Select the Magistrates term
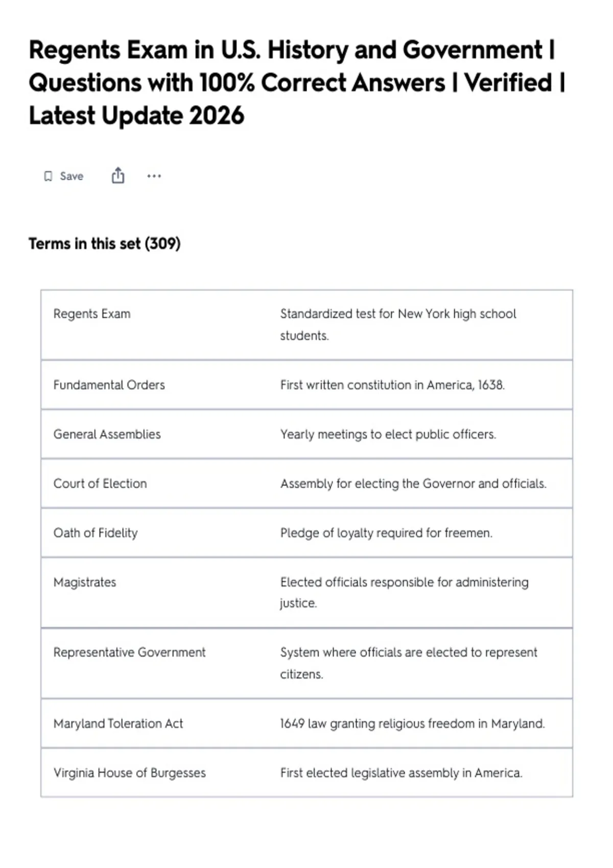613x868 pixels. [x=85, y=582]
